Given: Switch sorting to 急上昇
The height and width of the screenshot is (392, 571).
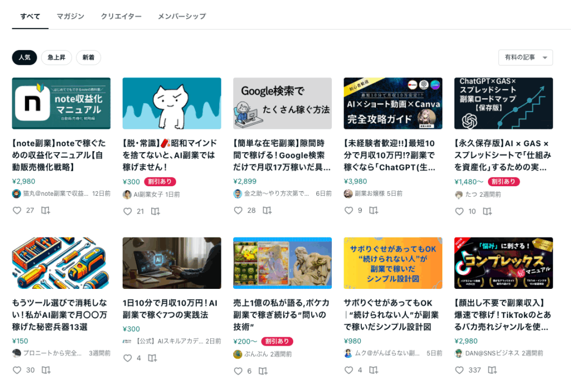Looking at the screenshot, I should pyautogui.click(x=56, y=57).
